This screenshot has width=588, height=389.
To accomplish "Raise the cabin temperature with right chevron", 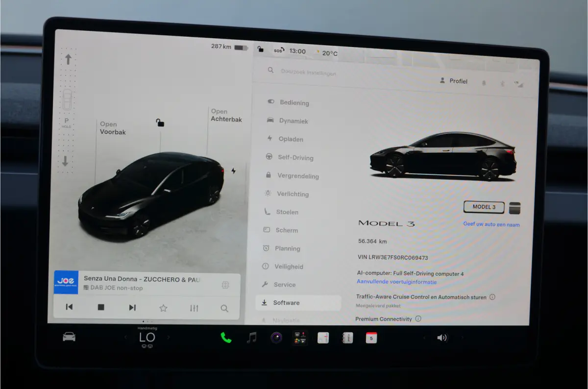I will 169,337.
